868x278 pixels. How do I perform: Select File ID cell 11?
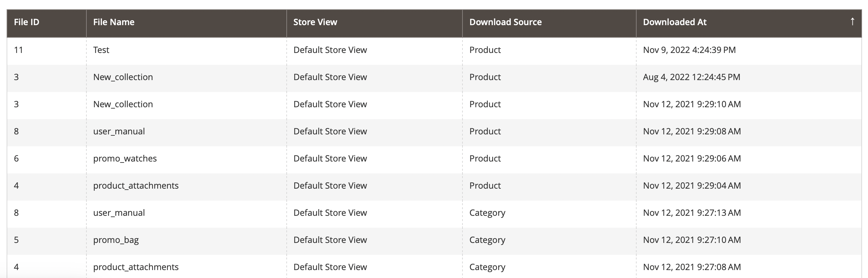[x=19, y=50]
